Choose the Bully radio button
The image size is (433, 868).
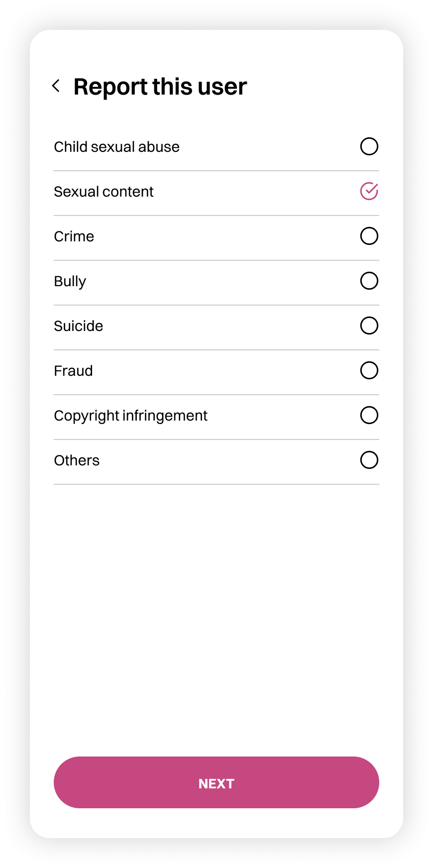369,281
